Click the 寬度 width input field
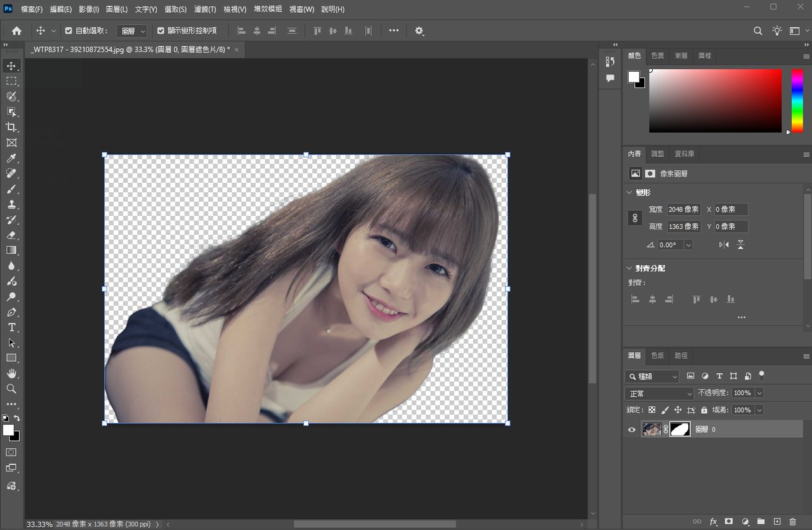 [x=683, y=209]
